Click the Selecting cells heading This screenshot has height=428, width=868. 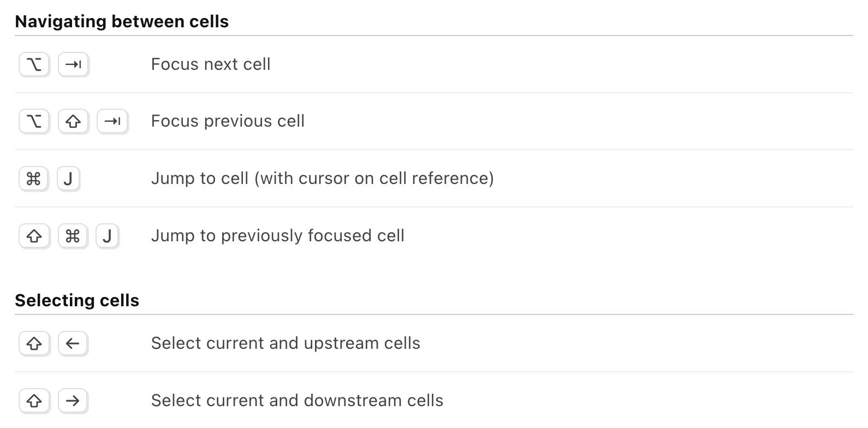tap(76, 300)
